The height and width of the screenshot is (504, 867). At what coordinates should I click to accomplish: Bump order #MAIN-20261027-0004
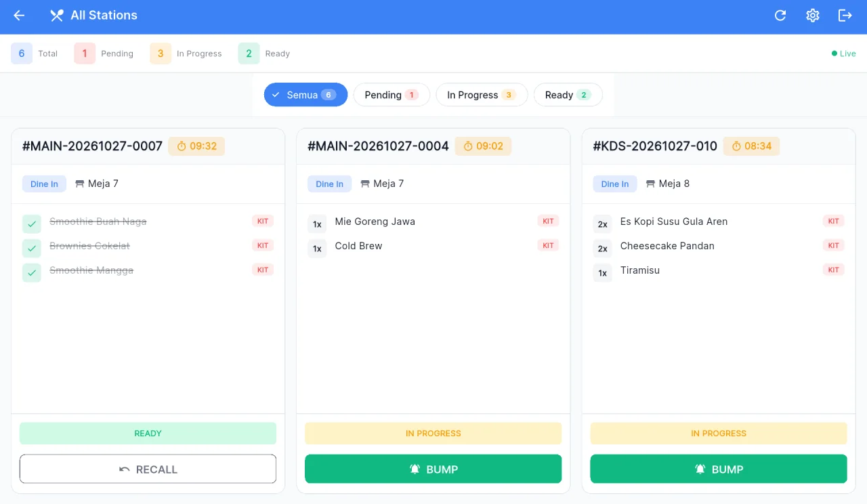[x=433, y=469]
